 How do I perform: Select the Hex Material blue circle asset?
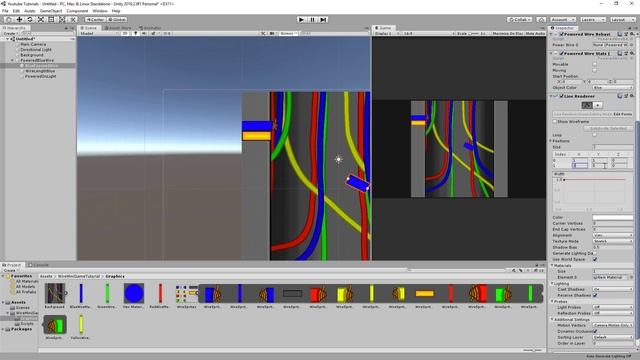133,296
